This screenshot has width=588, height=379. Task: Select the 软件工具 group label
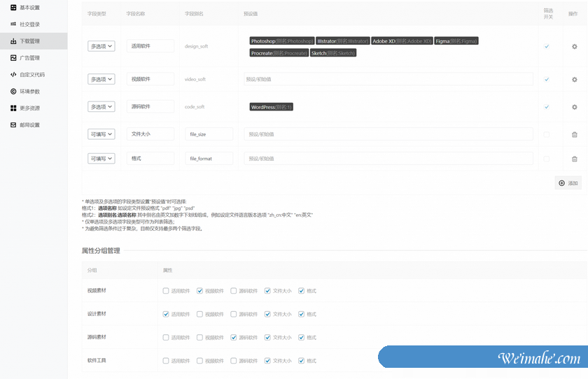pos(97,360)
